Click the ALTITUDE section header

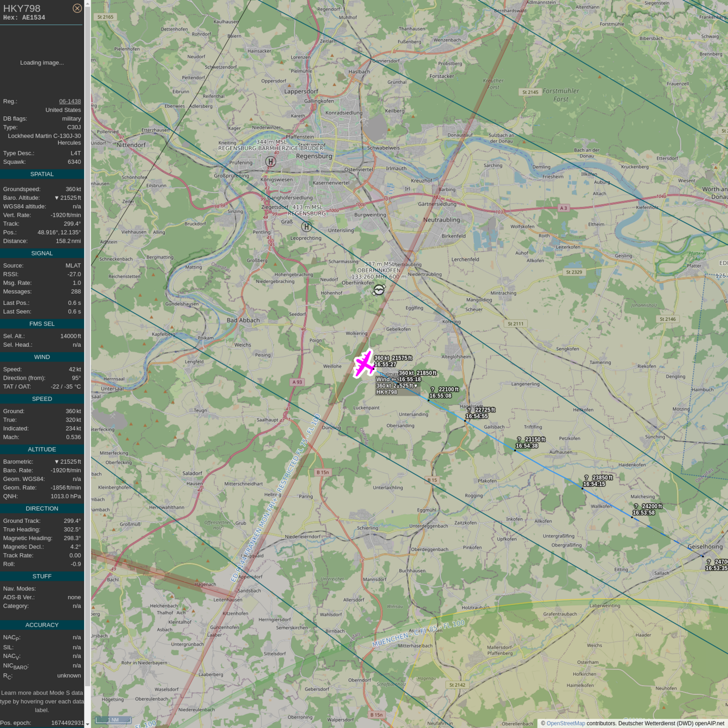[x=42, y=449]
